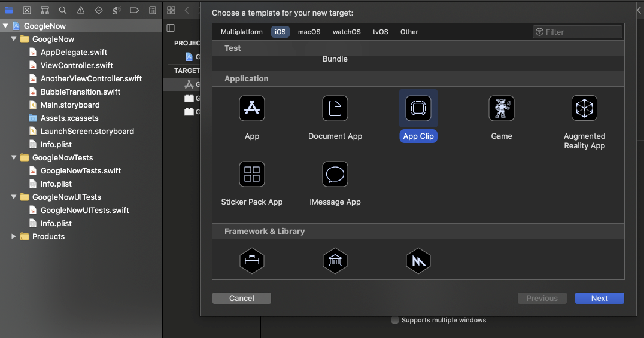This screenshot has height=338, width=644.
Task: Toggle the Supports multiple windows checkbox
Action: [x=394, y=320]
